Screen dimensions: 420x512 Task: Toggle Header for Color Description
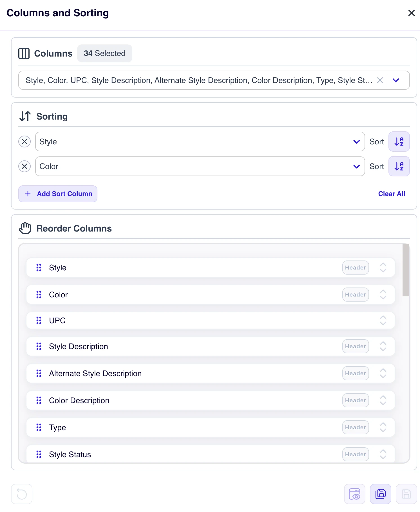356,400
